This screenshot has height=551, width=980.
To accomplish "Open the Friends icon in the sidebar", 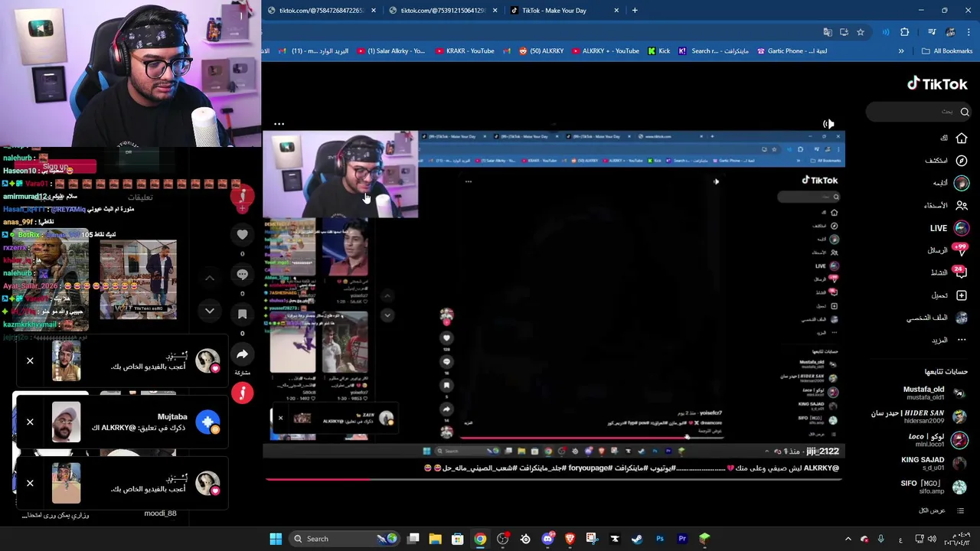I will pyautogui.click(x=962, y=205).
